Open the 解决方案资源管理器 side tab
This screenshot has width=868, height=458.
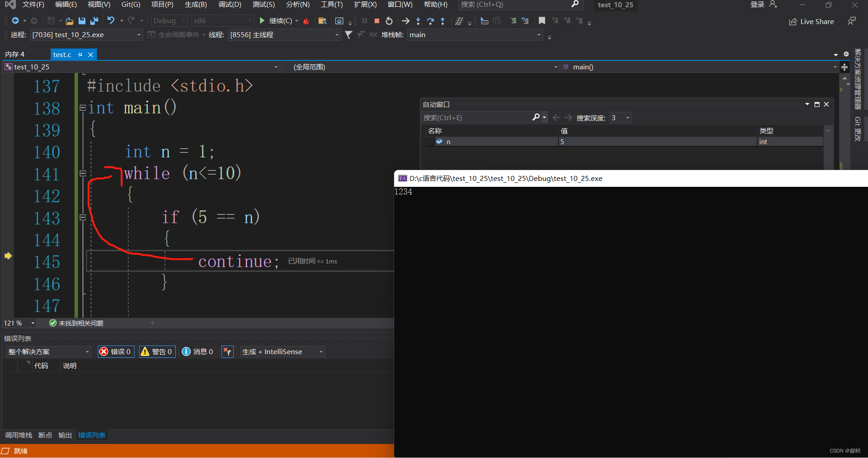(x=857, y=79)
